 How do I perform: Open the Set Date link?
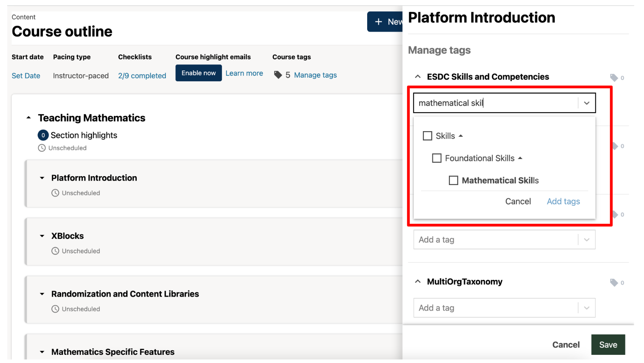[x=26, y=76]
